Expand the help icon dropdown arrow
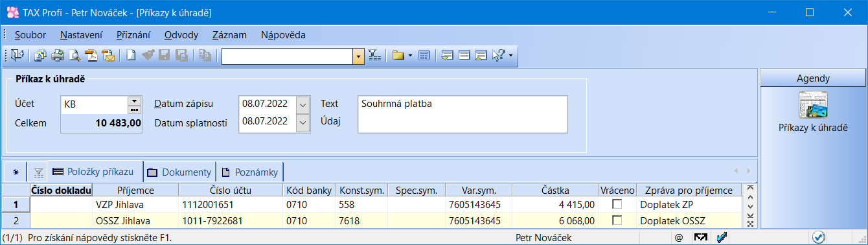The image size is (868, 245). (x=511, y=56)
